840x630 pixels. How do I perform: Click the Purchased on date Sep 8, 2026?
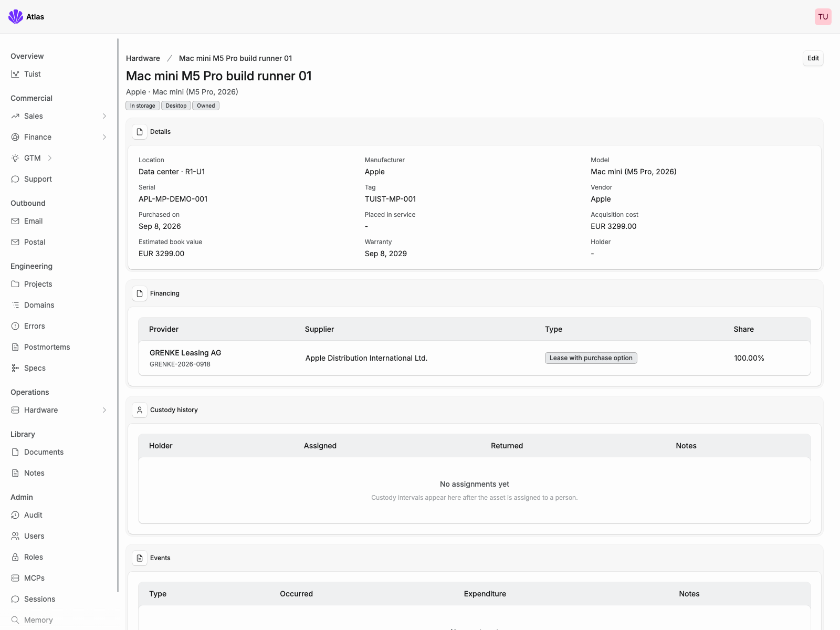pos(160,226)
